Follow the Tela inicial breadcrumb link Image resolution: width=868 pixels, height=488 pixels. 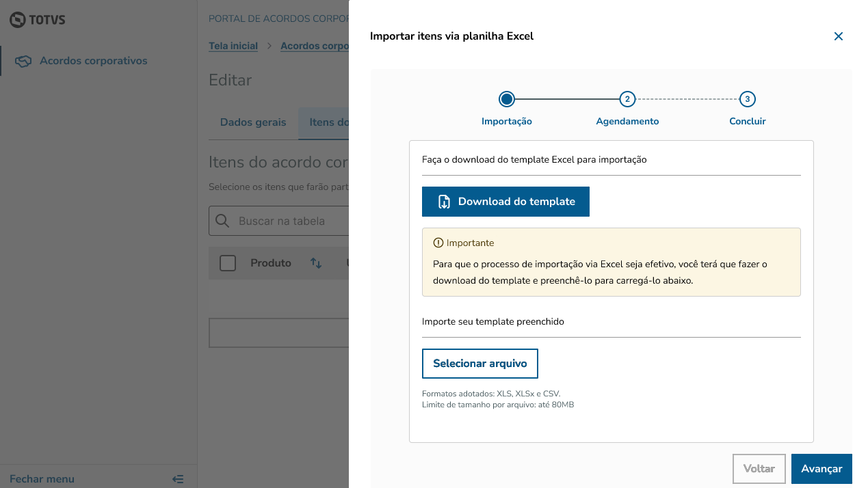[233, 46]
